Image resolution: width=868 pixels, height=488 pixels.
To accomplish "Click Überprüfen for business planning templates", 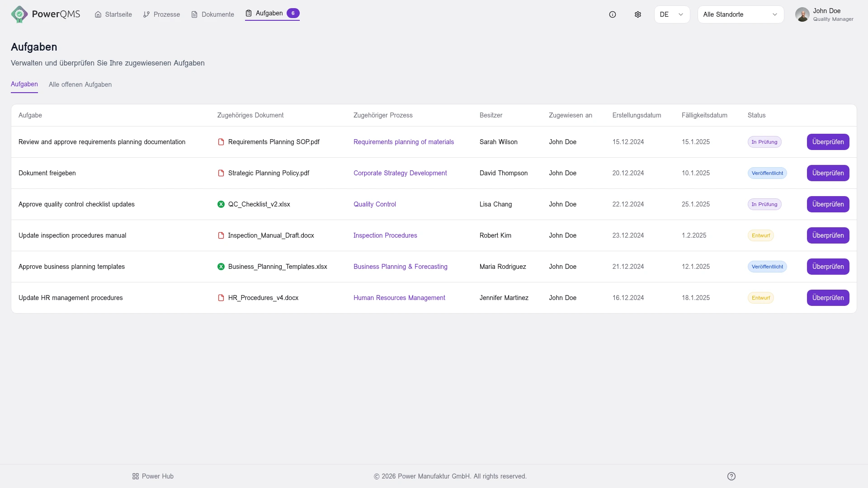I will click(x=828, y=267).
